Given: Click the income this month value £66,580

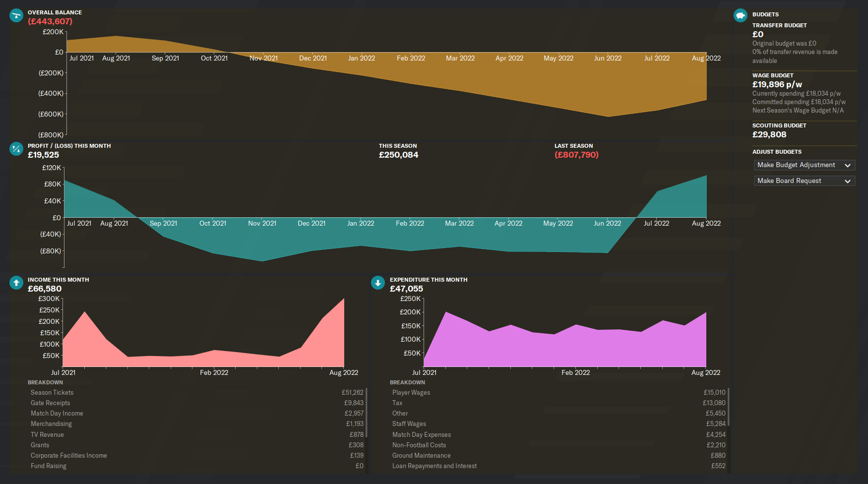Looking at the screenshot, I should point(45,289).
